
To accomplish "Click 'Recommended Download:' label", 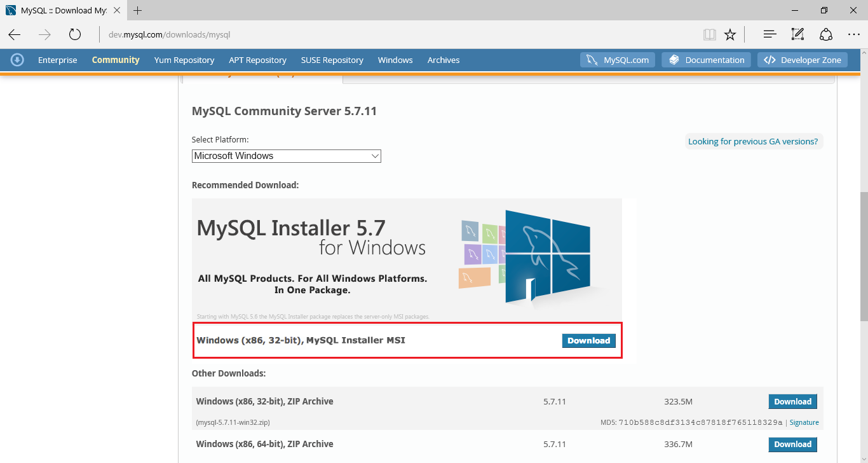I will [245, 185].
